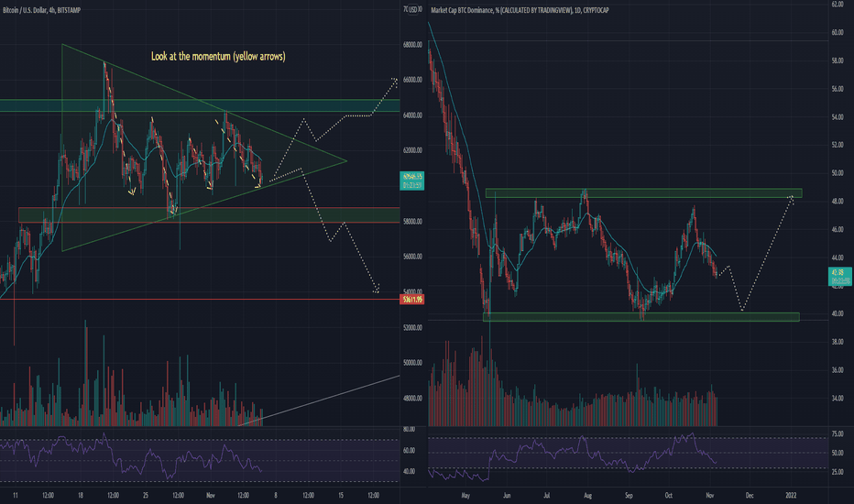This screenshot has height=504, width=854.
Task: Click the Market Cap BTC Dominance chart title
Action: pyautogui.click(x=520, y=10)
